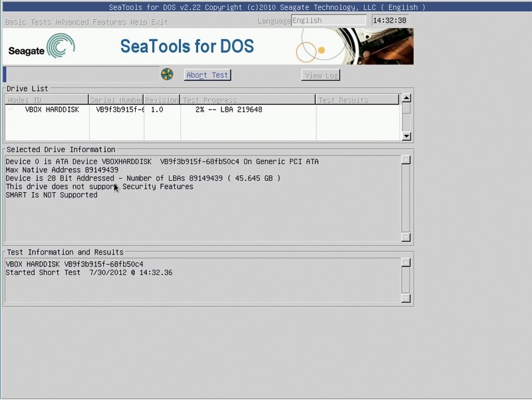Click the Revision column header
Image resolution: width=532 pixels, height=400 pixels.
(x=162, y=100)
